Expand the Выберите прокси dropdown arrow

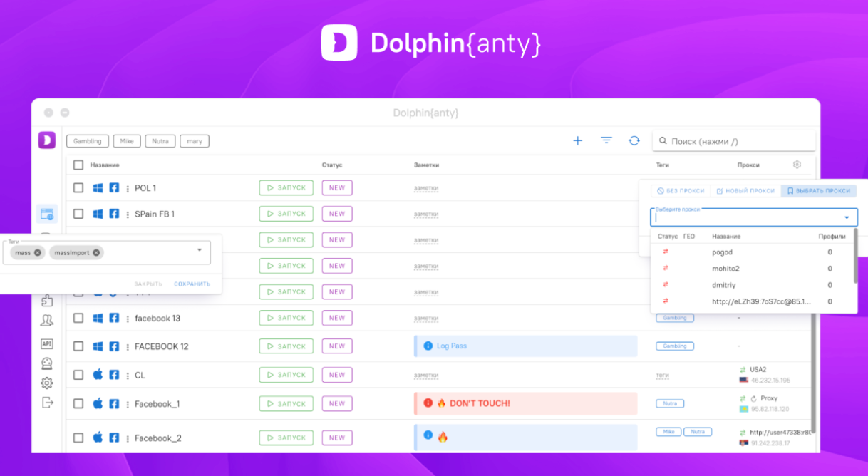[847, 217]
